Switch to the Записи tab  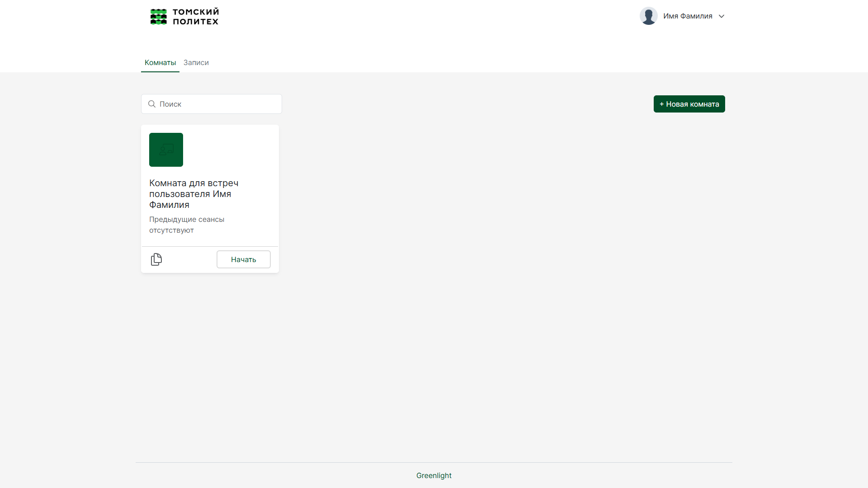point(196,63)
